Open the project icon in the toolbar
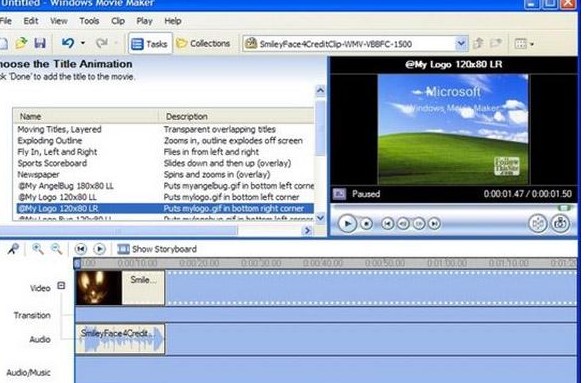586x383 pixels. 21,43
